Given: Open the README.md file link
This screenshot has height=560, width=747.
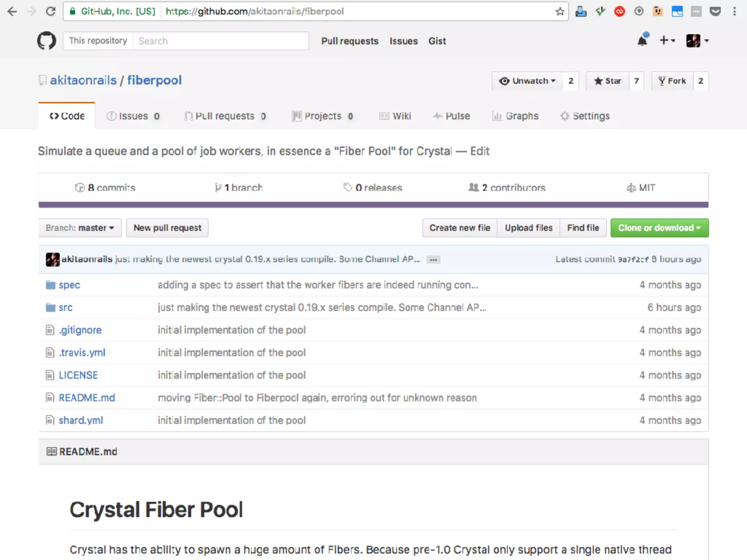Looking at the screenshot, I should [87, 398].
